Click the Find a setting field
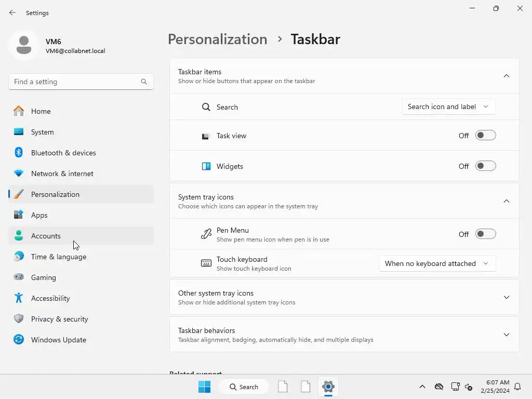 click(x=81, y=82)
